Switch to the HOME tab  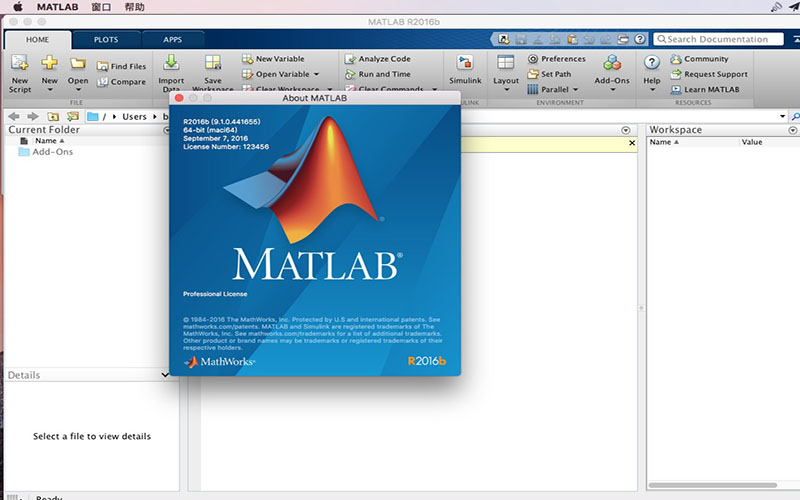tap(38, 40)
